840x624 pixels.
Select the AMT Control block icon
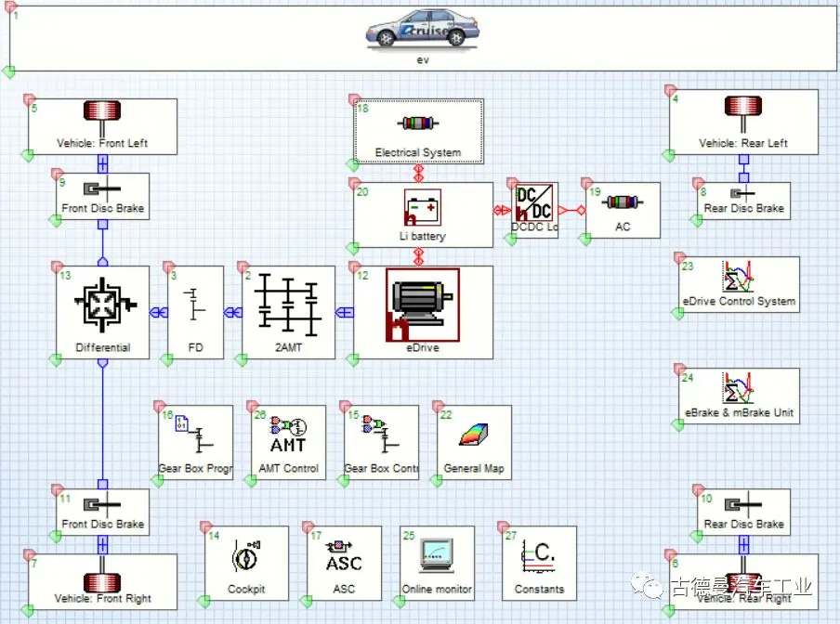tap(287, 436)
